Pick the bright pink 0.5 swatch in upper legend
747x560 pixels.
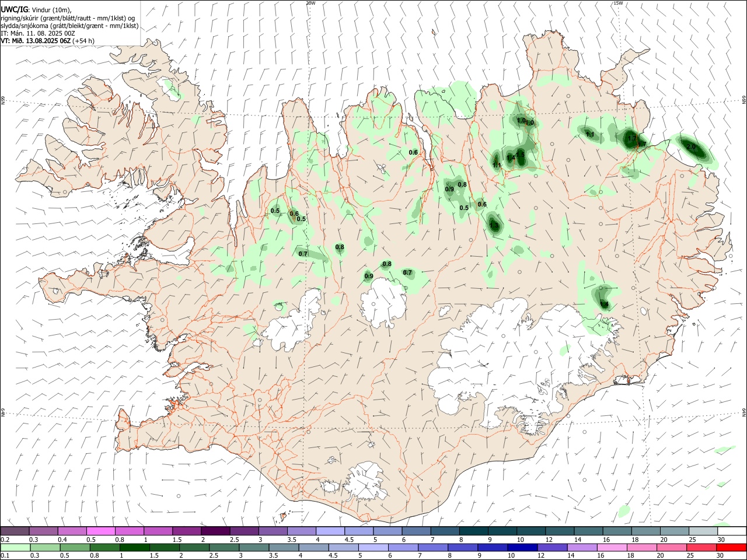[x=101, y=531]
